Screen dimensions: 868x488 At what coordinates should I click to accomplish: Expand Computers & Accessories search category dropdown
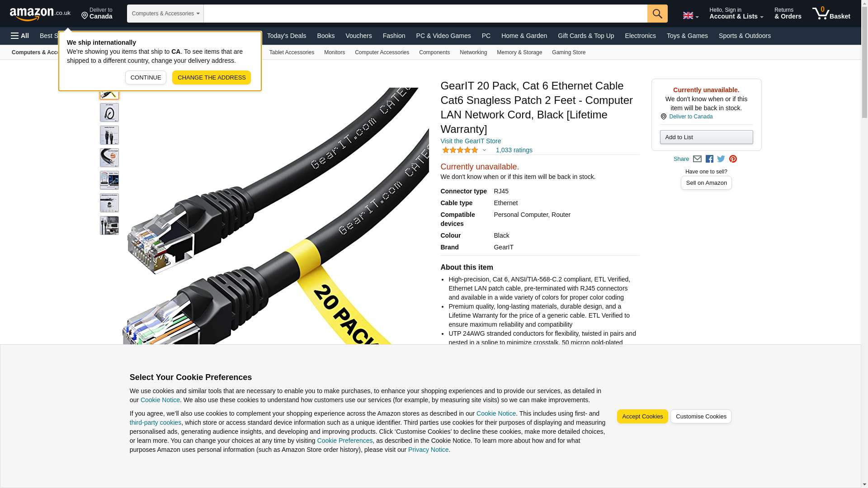[165, 14]
